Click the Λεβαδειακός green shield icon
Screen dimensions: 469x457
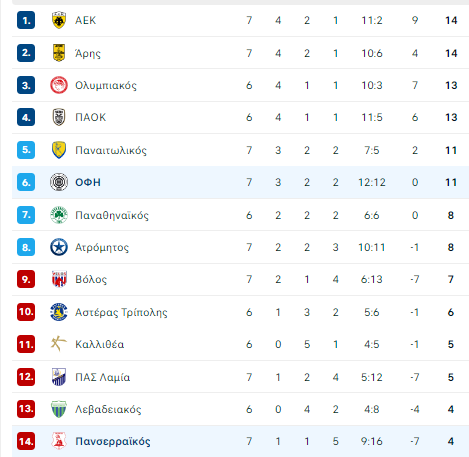(59, 409)
